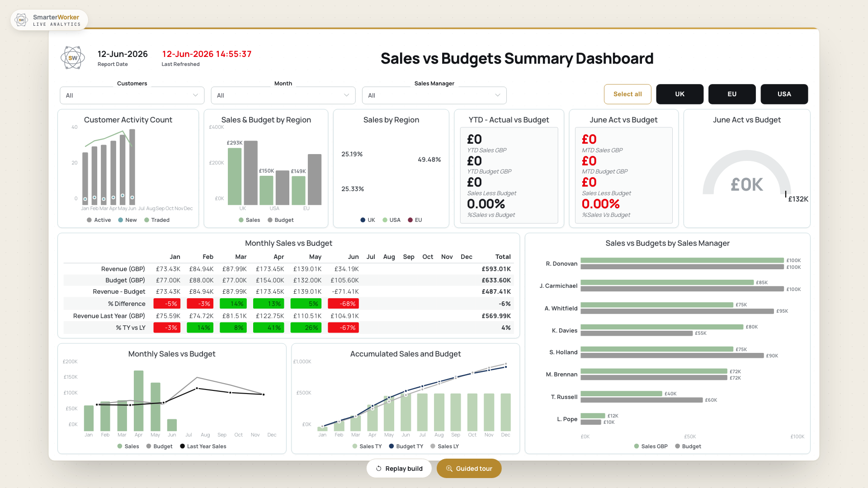Open the Customers dropdown

(x=132, y=95)
